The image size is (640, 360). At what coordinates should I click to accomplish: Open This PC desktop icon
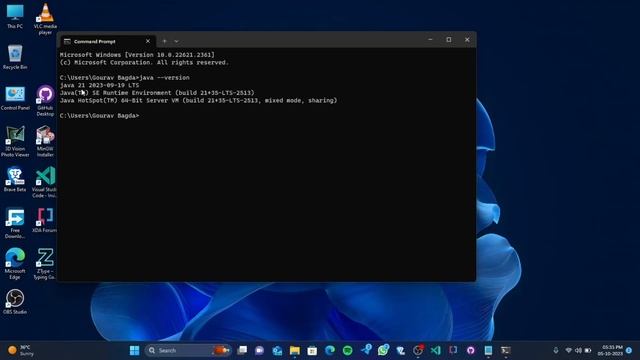(x=15, y=16)
